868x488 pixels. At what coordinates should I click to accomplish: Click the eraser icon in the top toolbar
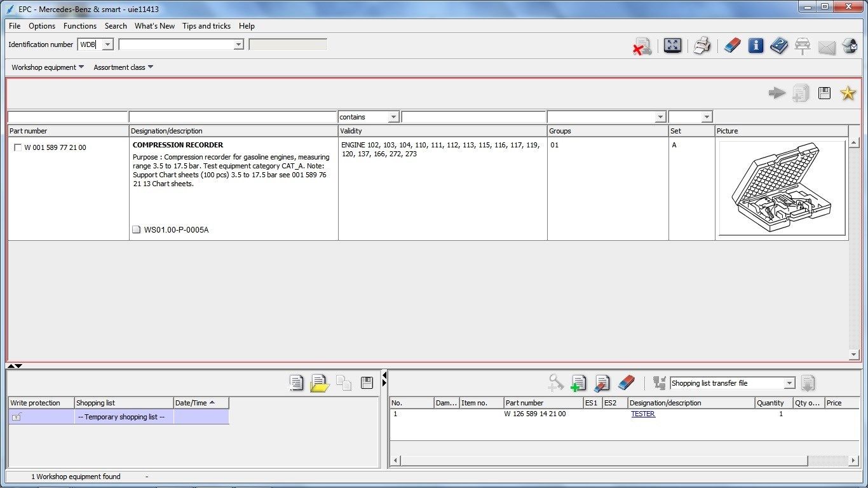[x=732, y=46]
